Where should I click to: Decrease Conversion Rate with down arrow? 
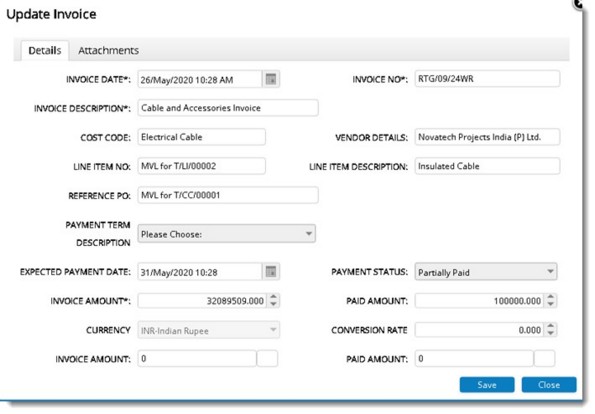pyautogui.click(x=551, y=334)
